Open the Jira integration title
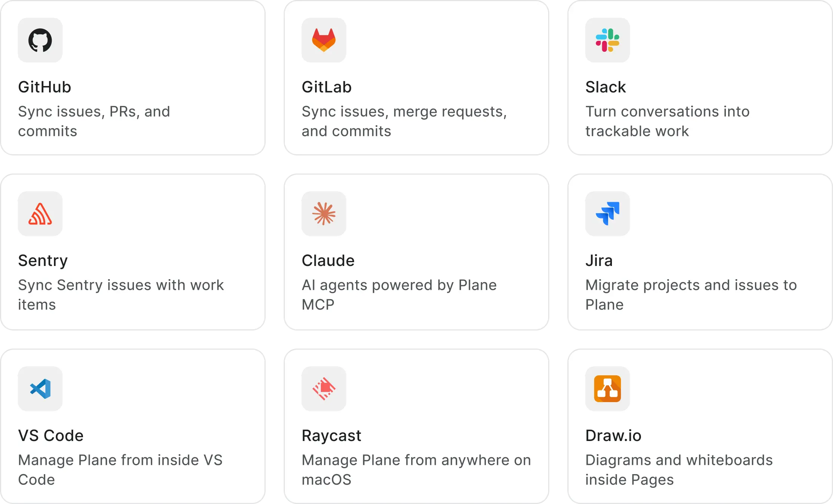The image size is (833, 504). [599, 261]
